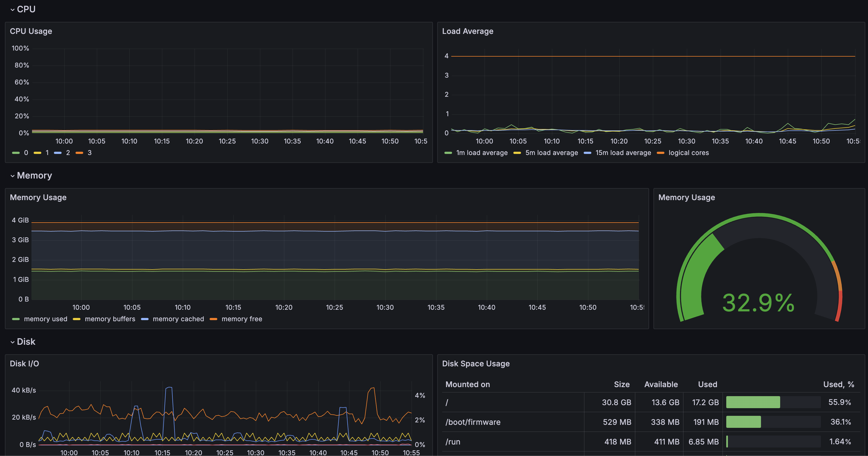The width and height of the screenshot is (868, 456).
Task: Click the green color swatch for CPU 0
Action: point(16,153)
